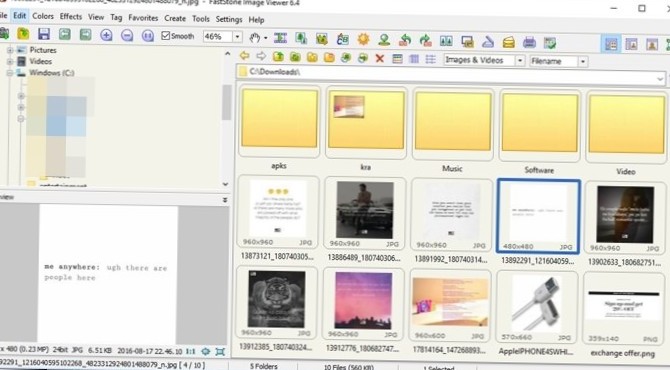
Task: Open the email images icon
Action: (508, 42)
